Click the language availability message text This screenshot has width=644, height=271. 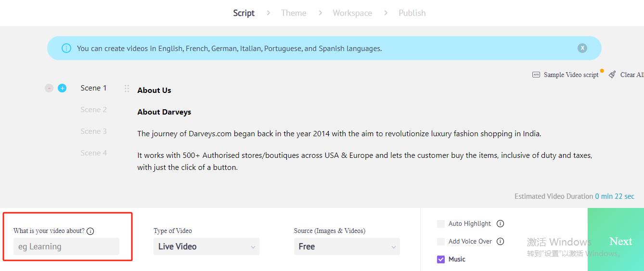pos(229,48)
